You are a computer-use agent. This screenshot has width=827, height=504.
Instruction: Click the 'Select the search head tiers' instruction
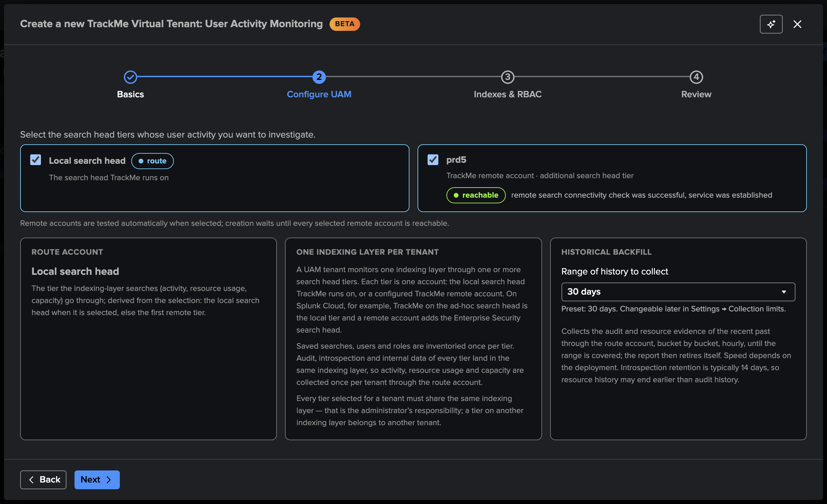coord(168,135)
